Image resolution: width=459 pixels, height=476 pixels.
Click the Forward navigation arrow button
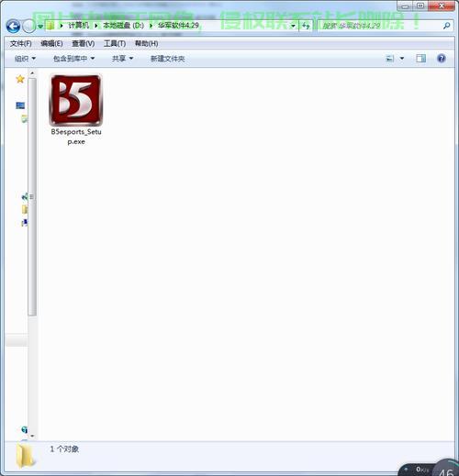(x=29, y=27)
